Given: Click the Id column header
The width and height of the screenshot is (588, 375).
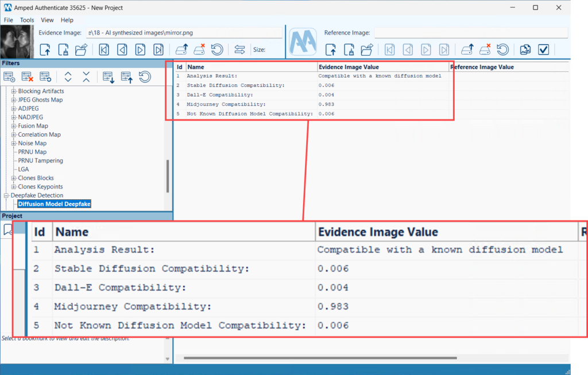Looking at the screenshot, I should point(180,67).
